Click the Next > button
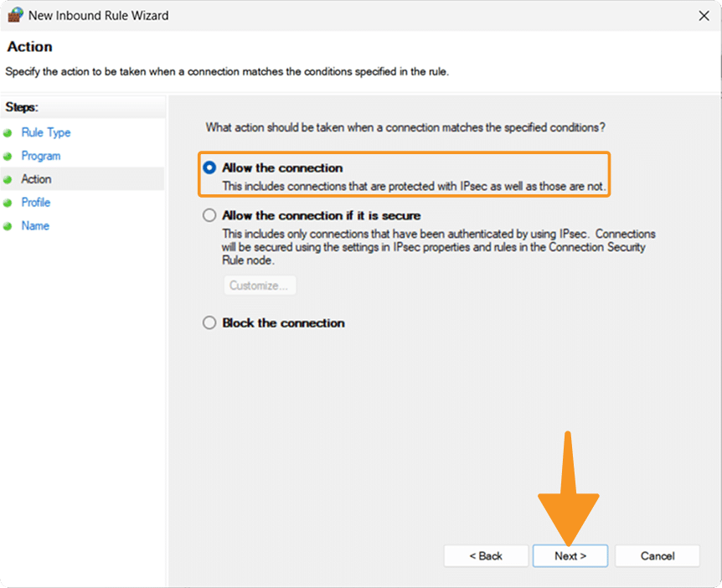Image resolution: width=722 pixels, height=588 pixels. tap(570, 556)
